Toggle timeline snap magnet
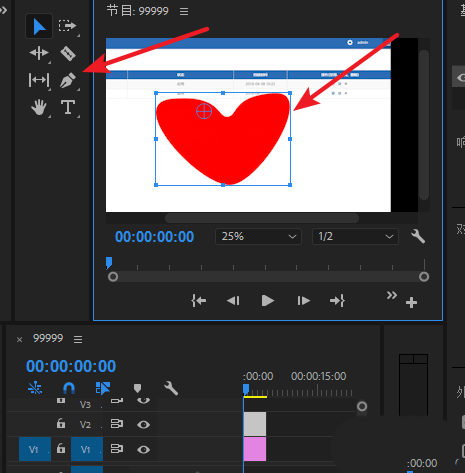This screenshot has width=465, height=473. click(69, 388)
